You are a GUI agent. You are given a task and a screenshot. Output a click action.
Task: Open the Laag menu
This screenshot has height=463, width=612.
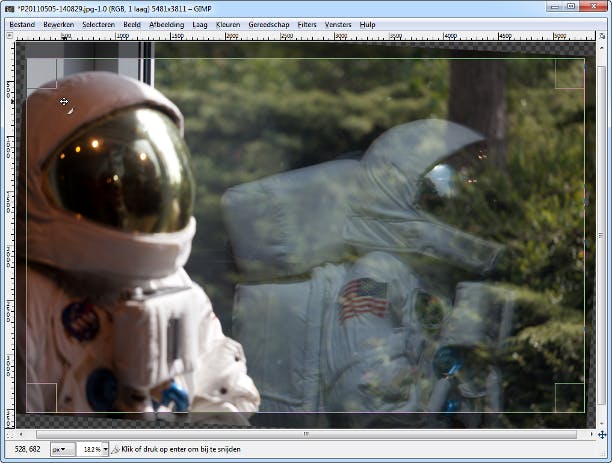[200, 25]
